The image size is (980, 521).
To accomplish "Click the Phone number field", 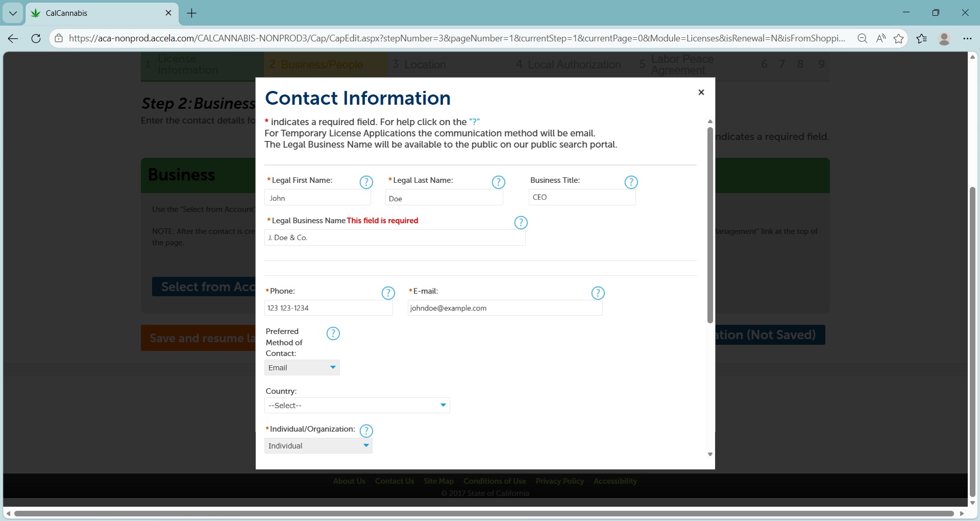I will tap(329, 308).
